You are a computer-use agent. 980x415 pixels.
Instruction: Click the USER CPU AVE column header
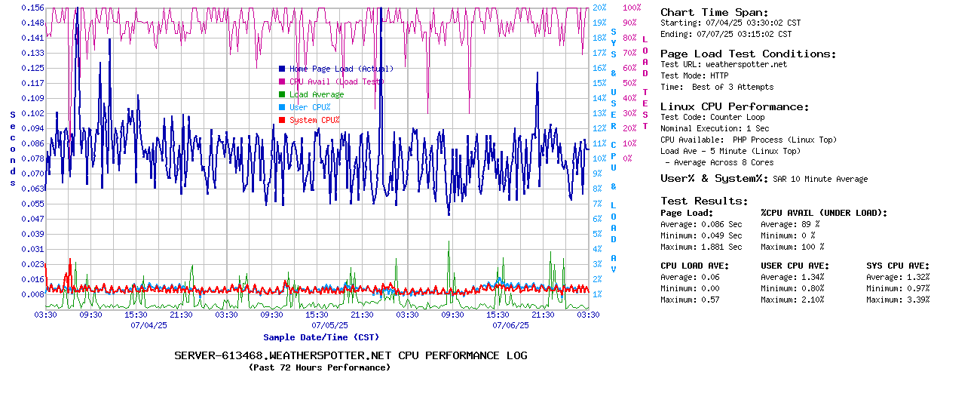click(795, 266)
